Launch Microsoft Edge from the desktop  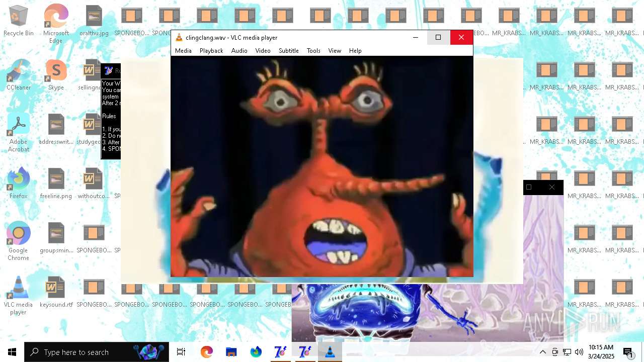pyautogui.click(x=56, y=24)
